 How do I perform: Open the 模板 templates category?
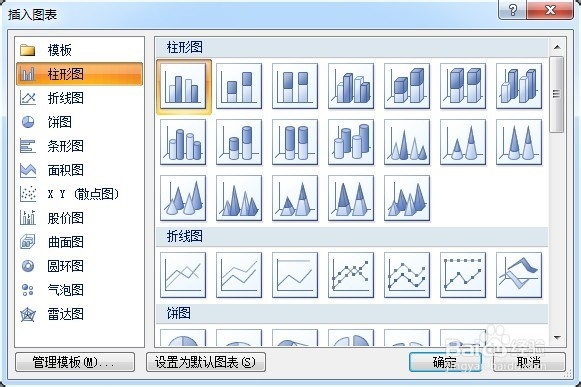pos(79,50)
